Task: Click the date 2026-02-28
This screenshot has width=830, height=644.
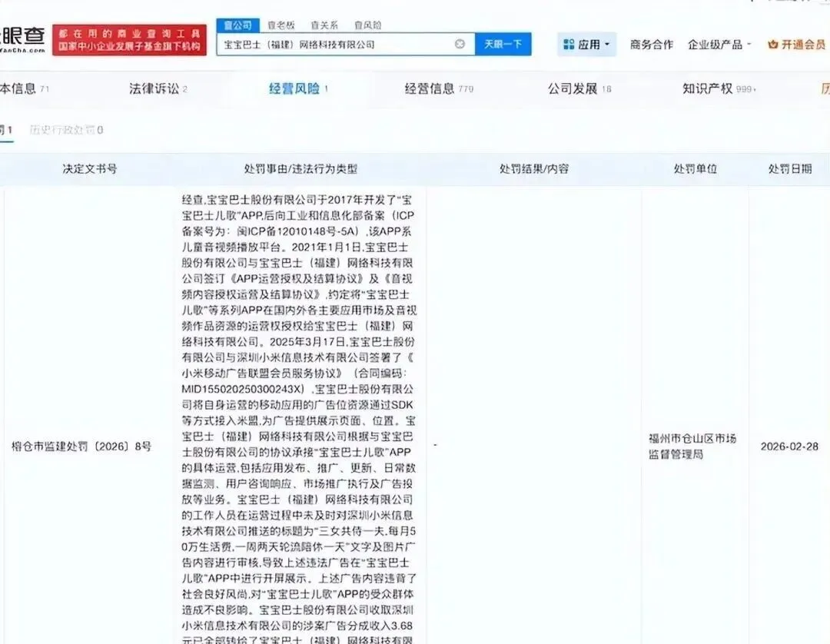Action: click(x=789, y=446)
